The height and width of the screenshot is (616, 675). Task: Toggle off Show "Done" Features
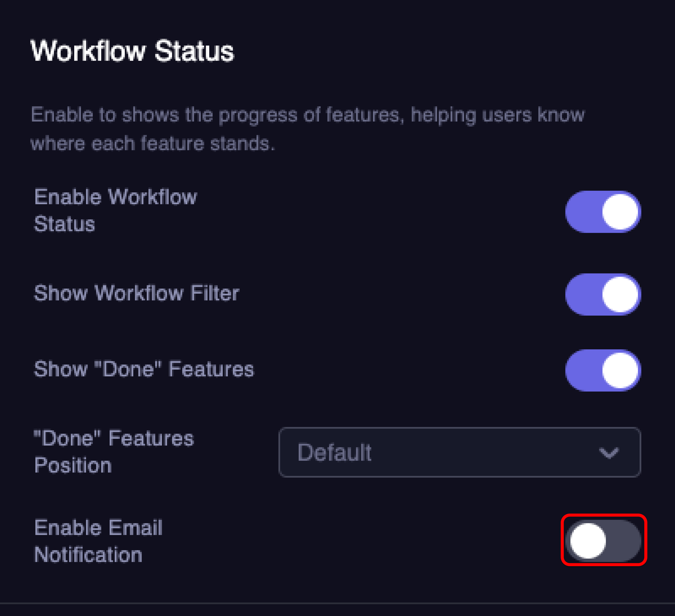pyautogui.click(x=603, y=370)
